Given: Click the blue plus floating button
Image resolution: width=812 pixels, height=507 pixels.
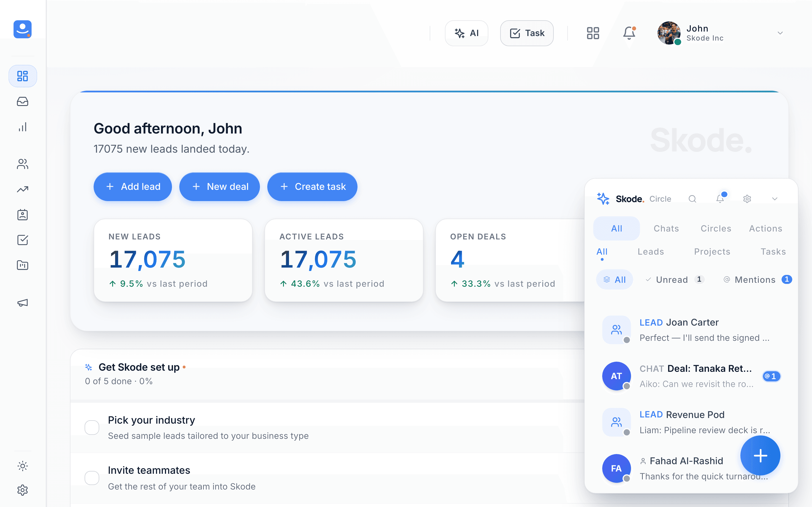Looking at the screenshot, I should pyautogui.click(x=760, y=455).
